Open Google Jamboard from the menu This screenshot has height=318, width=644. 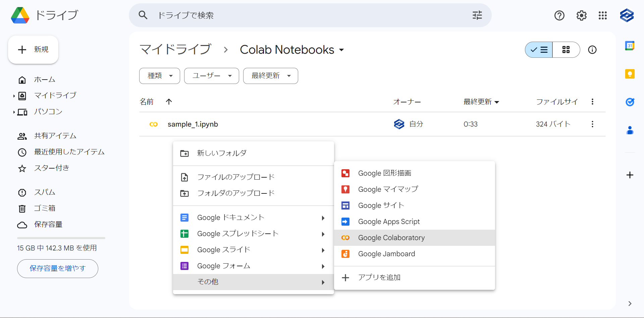pos(386,254)
